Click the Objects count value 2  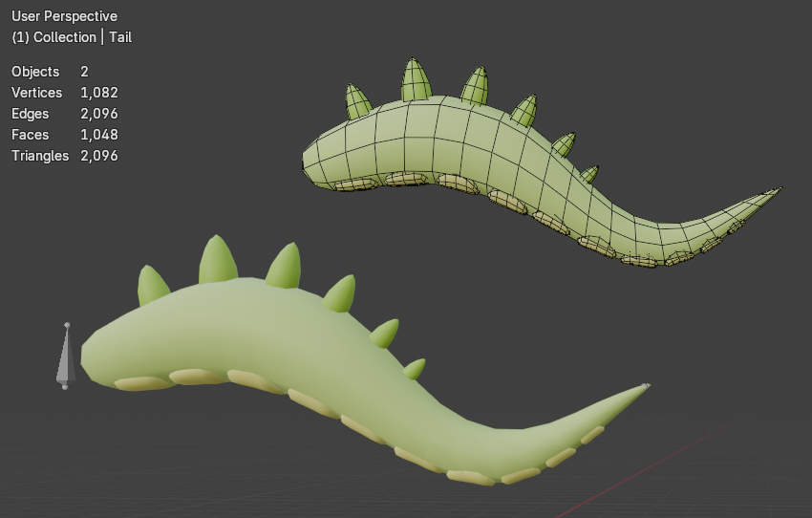point(84,72)
